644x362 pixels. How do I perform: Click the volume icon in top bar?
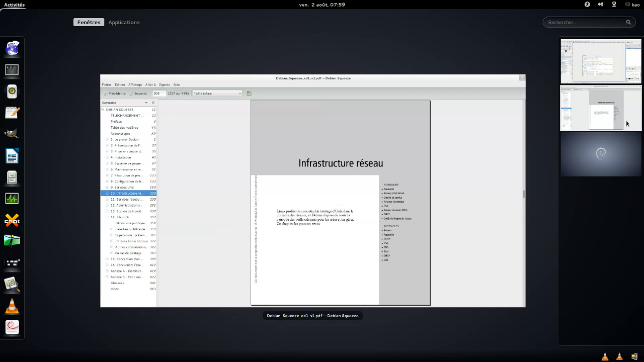pos(600,5)
